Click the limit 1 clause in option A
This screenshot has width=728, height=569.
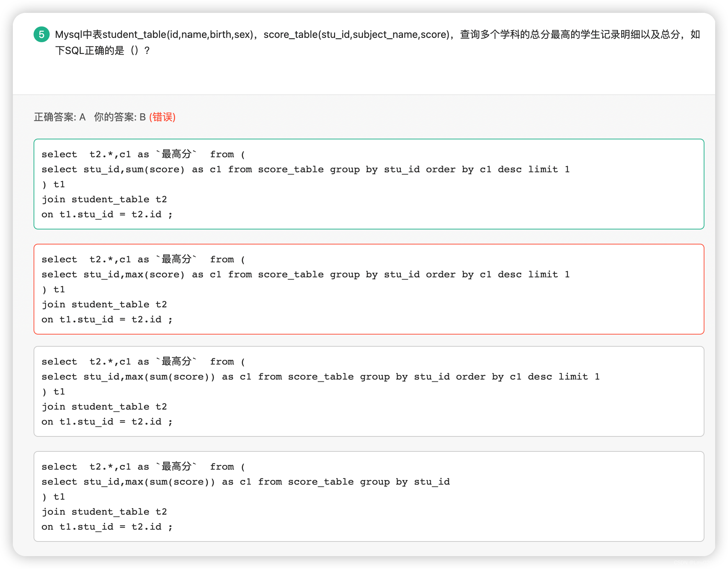point(549,169)
